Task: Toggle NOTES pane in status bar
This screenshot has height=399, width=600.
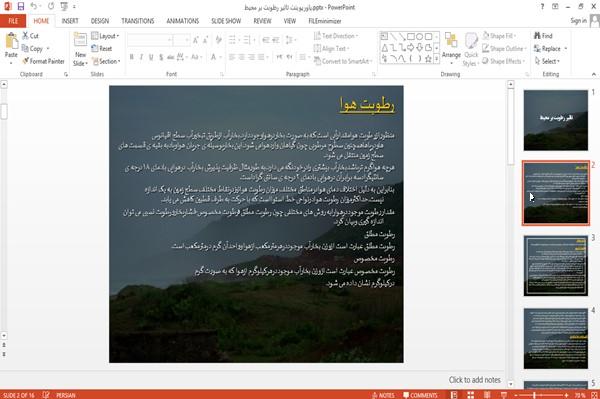Action: pos(383,395)
